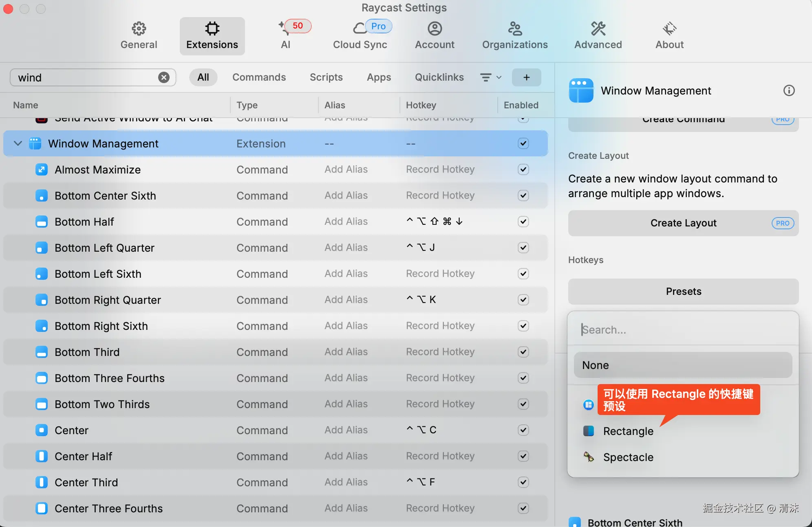
Task: Uncheck the Bottom Half enabled checkbox
Action: (x=523, y=222)
